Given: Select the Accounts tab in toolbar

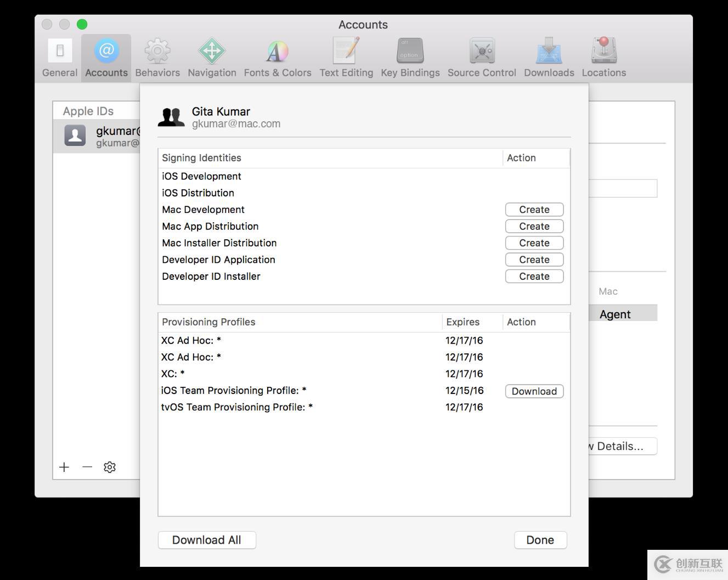Looking at the screenshot, I should pos(106,58).
